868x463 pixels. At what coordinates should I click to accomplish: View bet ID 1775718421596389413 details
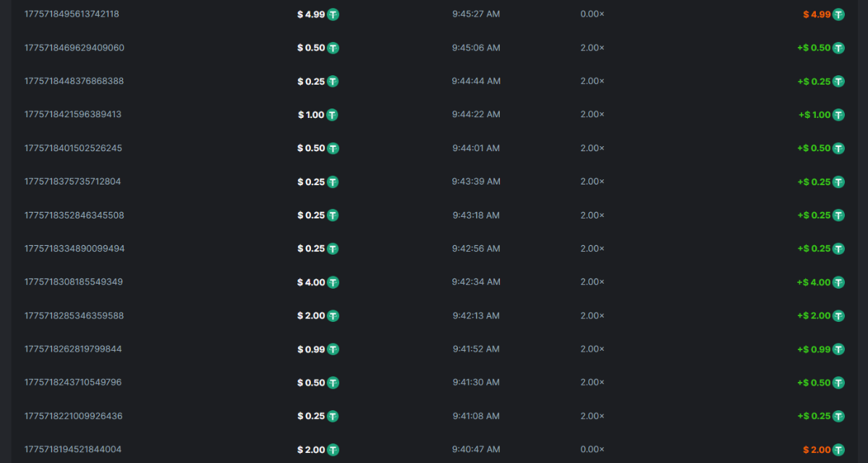click(72, 115)
